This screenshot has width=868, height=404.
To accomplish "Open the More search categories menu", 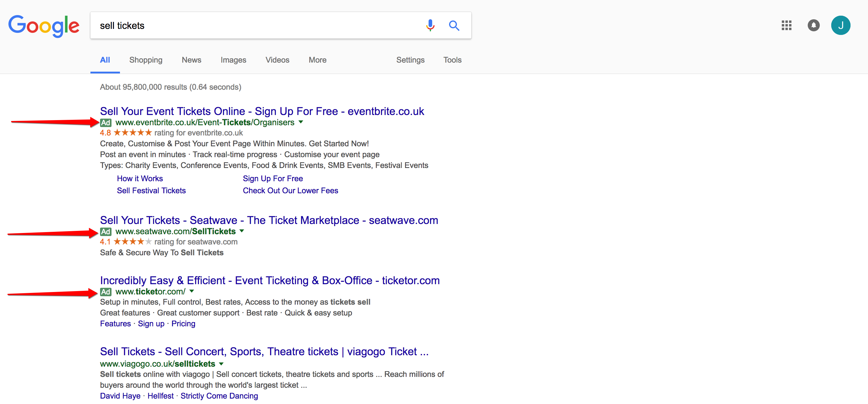I will point(317,60).
